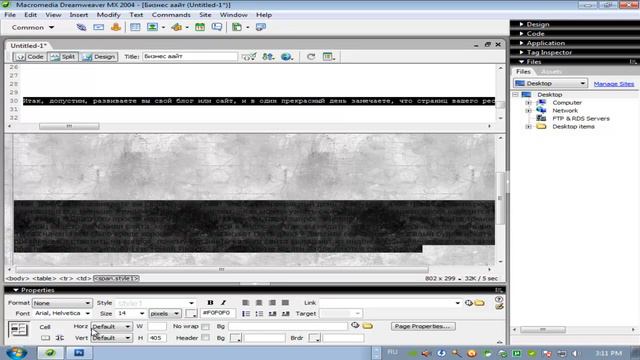Apply Italic formatting

(x=223, y=302)
